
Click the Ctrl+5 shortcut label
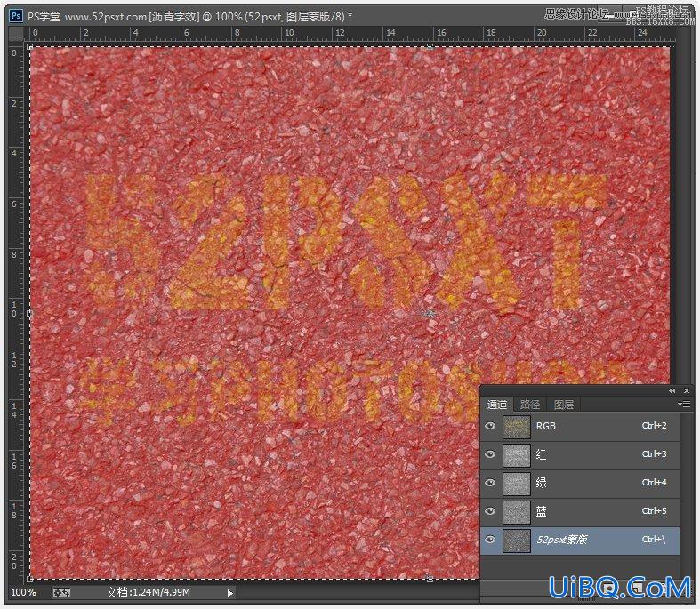click(654, 511)
